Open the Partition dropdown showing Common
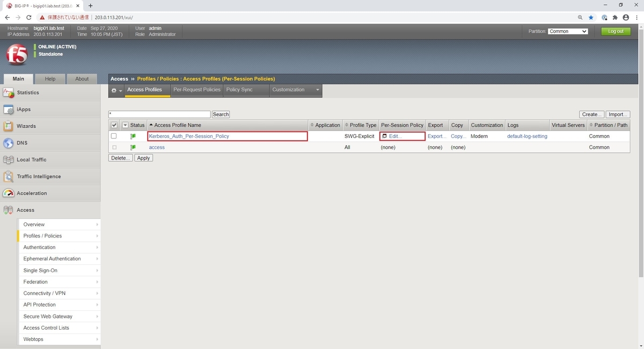Screen dimensions: 644x349 [568, 31]
